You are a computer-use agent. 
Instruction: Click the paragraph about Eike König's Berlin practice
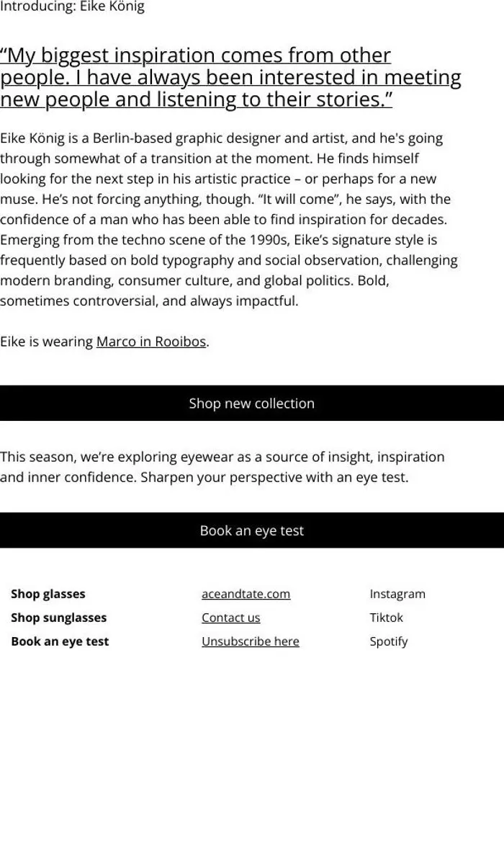[229, 219]
